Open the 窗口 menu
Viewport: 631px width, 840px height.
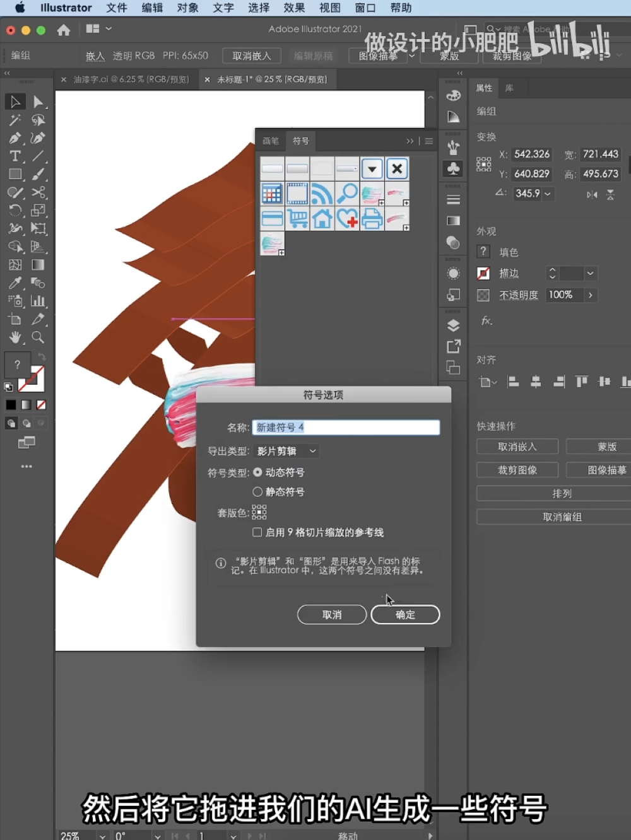(365, 8)
